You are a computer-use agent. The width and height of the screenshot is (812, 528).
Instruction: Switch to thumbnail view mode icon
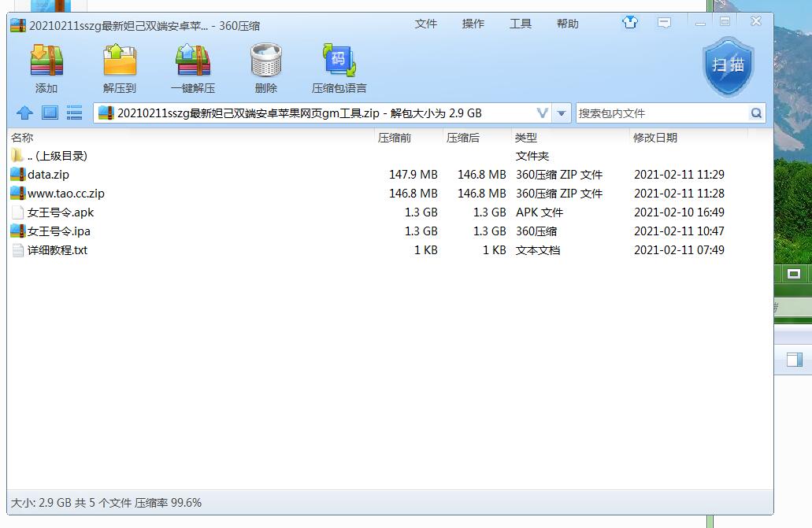point(50,113)
